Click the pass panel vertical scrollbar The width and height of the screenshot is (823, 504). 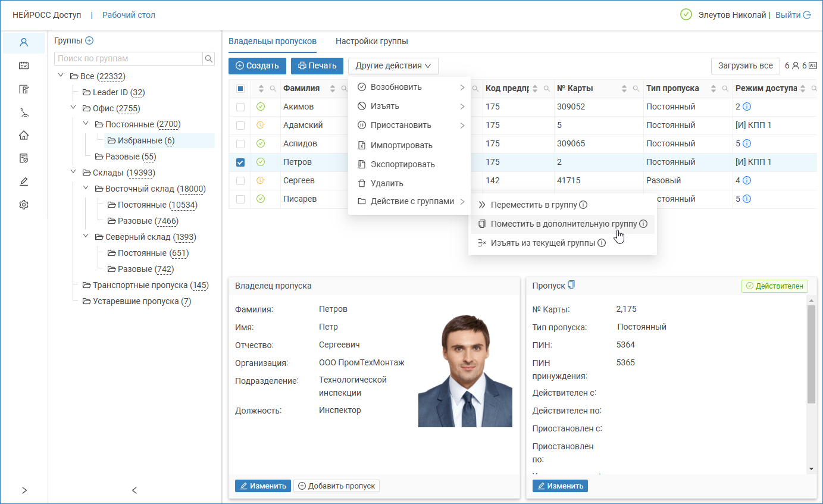[x=811, y=357]
